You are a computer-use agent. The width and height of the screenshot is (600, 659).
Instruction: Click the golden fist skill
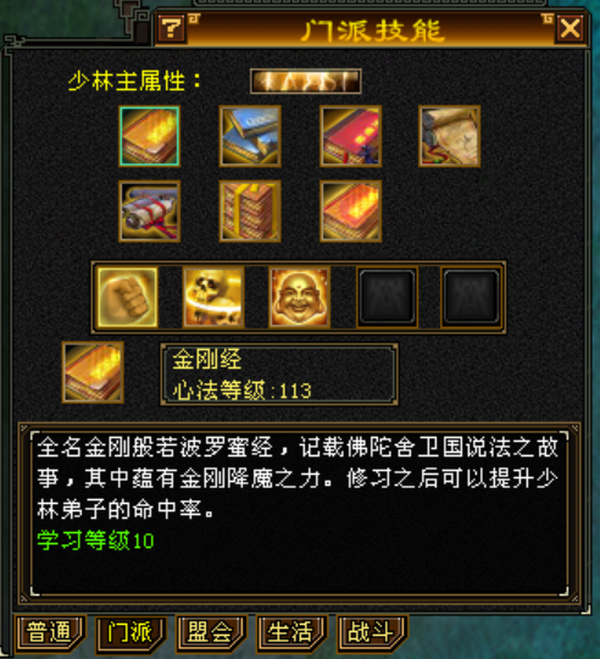[x=127, y=298]
